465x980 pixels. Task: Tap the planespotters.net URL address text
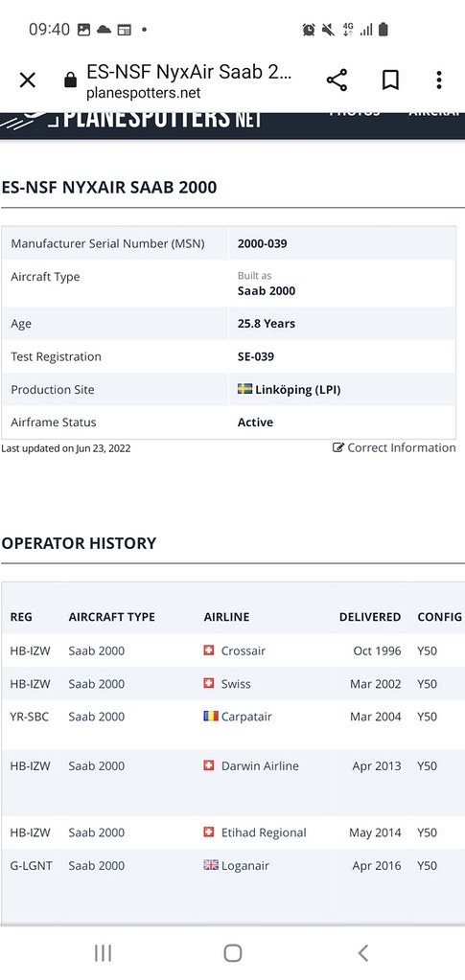click(143, 93)
